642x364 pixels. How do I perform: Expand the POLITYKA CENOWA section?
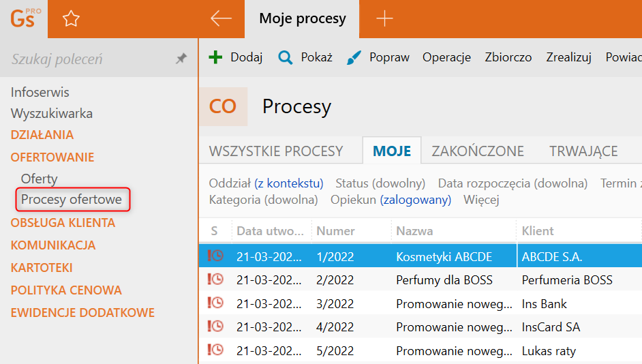pos(66,290)
